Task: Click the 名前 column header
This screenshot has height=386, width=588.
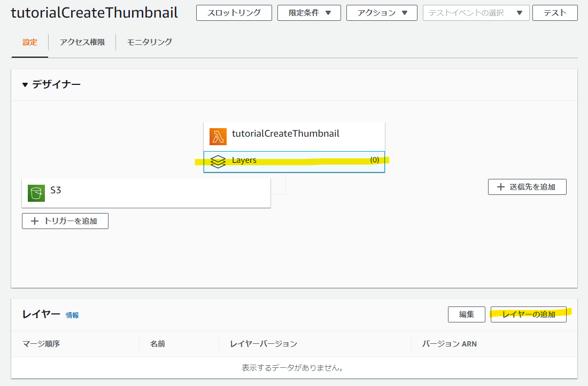Action: (x=158, y=344)
